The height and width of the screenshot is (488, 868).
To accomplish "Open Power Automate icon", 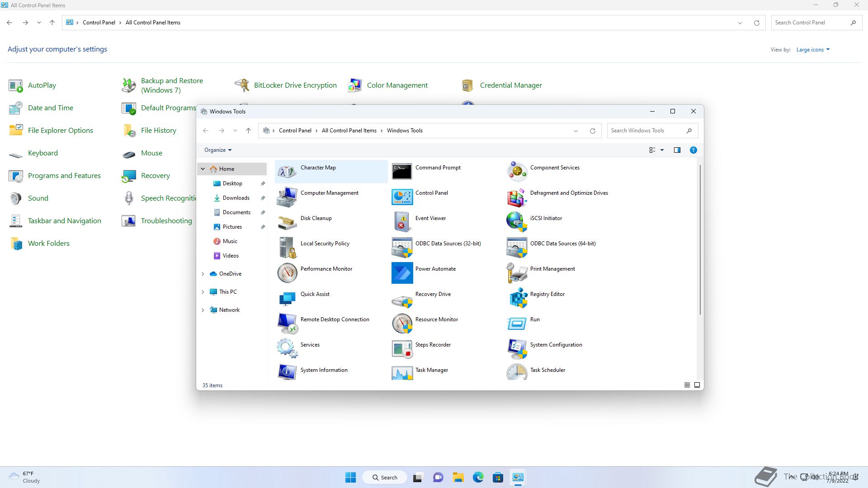I will (402, 273).
